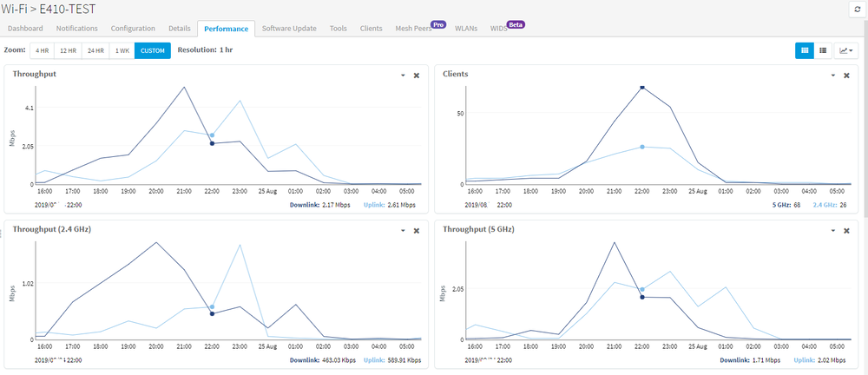The height and width of the screenshot is (375, 868).
Task: Click 2.02 Mbps Uplink value
Action: pos(831,360)
